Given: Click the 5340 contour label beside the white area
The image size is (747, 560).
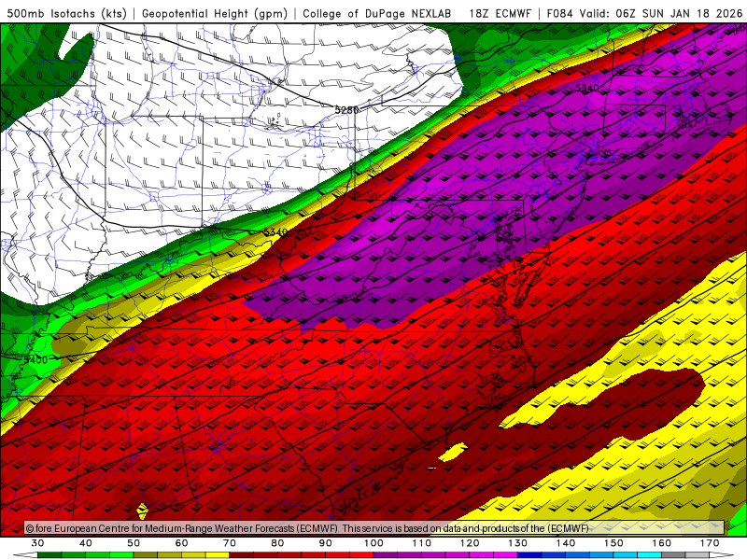Looking at the screenshot, I should tap(275, 231).
